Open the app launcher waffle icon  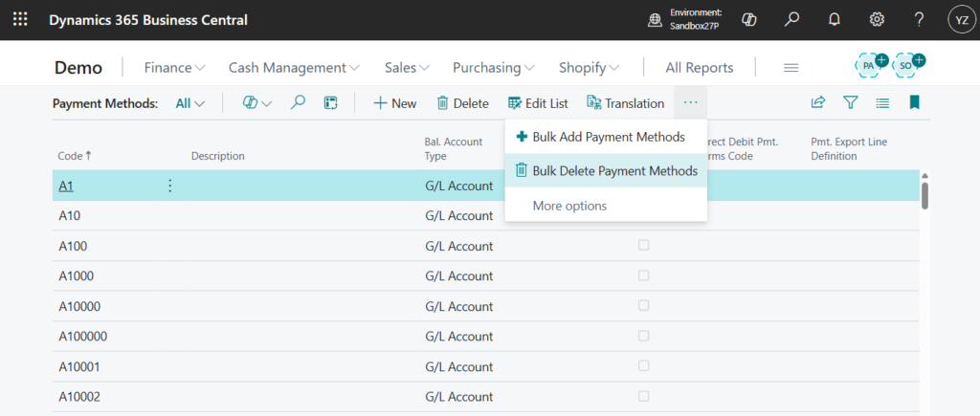click(x=20, y=20)
